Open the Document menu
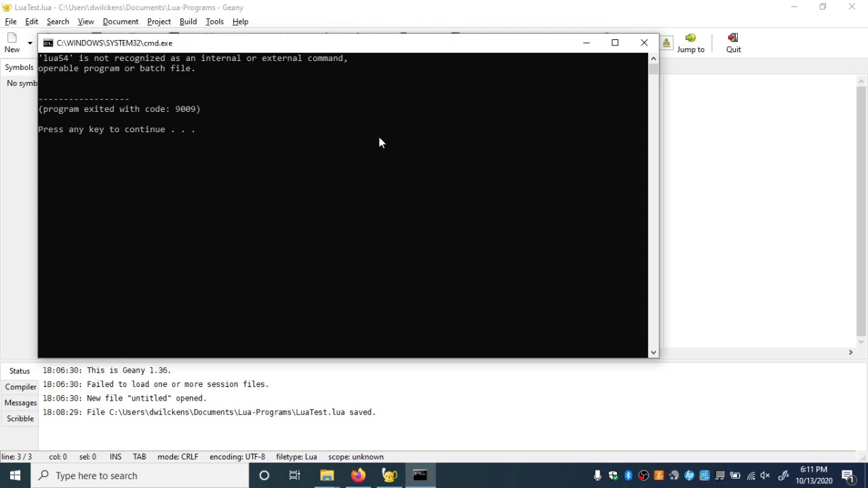 pyautogui.click(x=121, y=22)
